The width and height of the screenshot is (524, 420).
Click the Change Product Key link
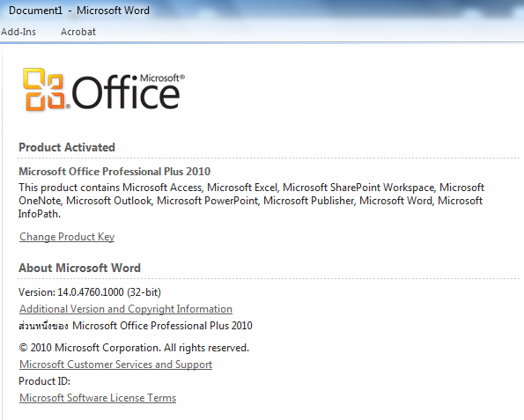[67, 237]
